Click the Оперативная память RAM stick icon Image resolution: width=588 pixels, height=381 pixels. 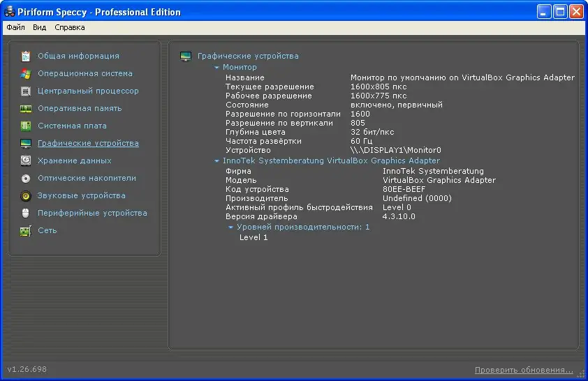tap(26, 109)
